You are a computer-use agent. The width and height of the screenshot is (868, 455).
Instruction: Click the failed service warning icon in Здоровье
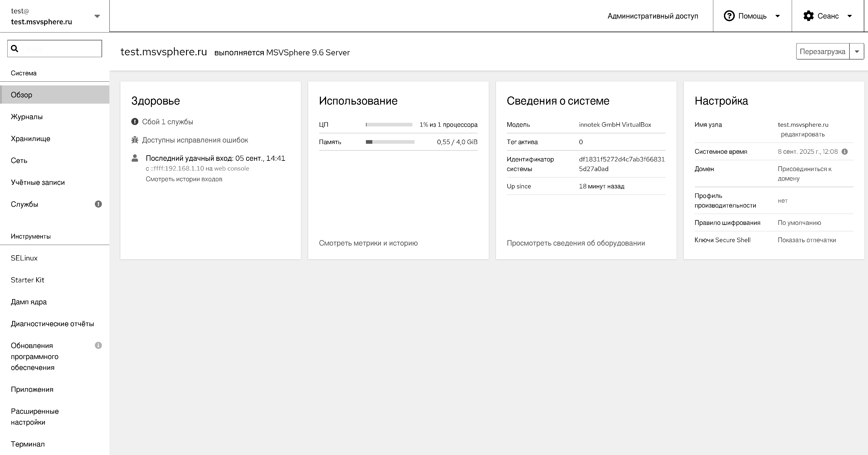tap(135, 122)
